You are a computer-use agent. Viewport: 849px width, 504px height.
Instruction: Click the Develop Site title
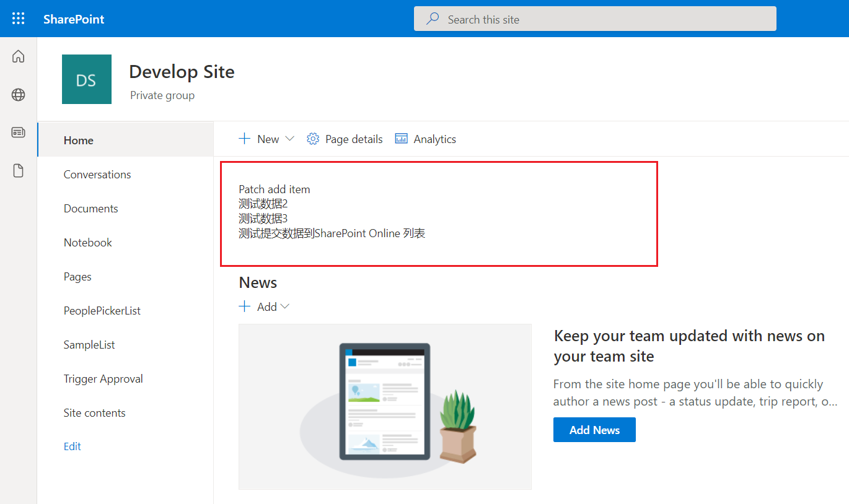click(x=182, y=72)
